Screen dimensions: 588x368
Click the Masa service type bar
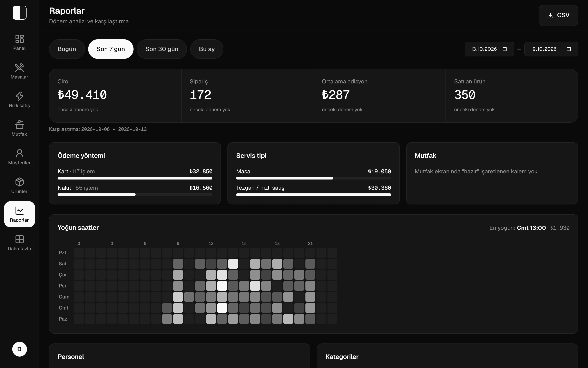coord(313,178)
